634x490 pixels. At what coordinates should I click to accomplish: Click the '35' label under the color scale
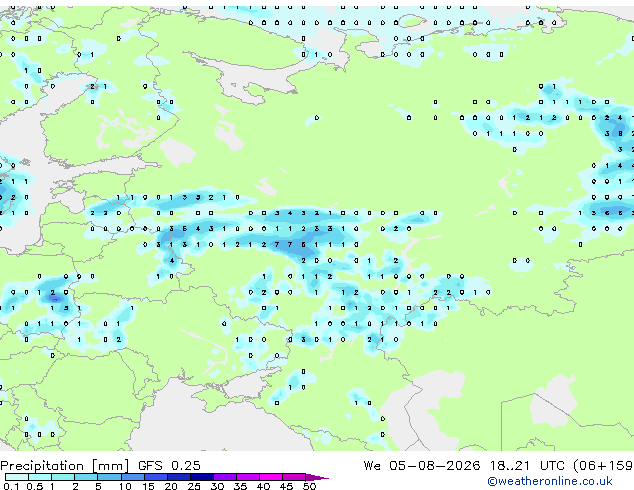[240, 486]
